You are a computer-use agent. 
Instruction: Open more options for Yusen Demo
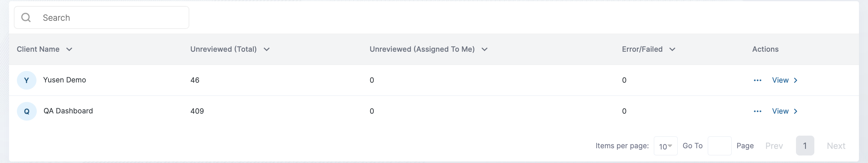coord(757,80)
